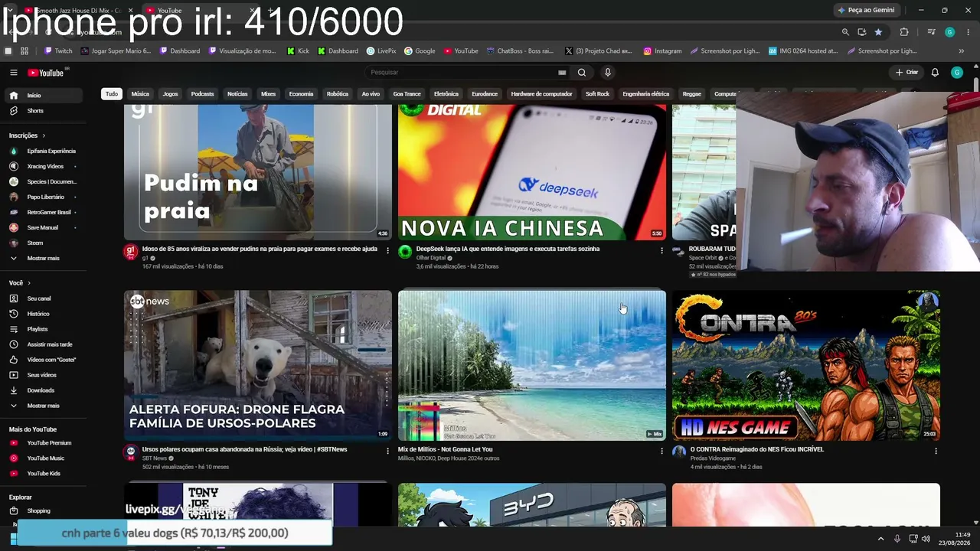The height and width of the screenshot is (551, 980).
Task: Select the Notícias filter chip
Action: click(x=237, y=94)
